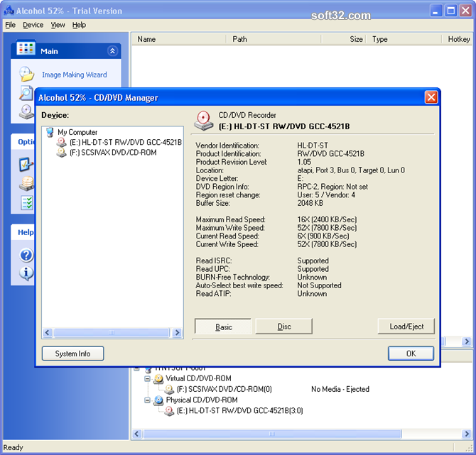Click the Physical CD/DVD-ROM disc icon
The width and height of the screenshot is (476, 455).
(x=158, y=400)
